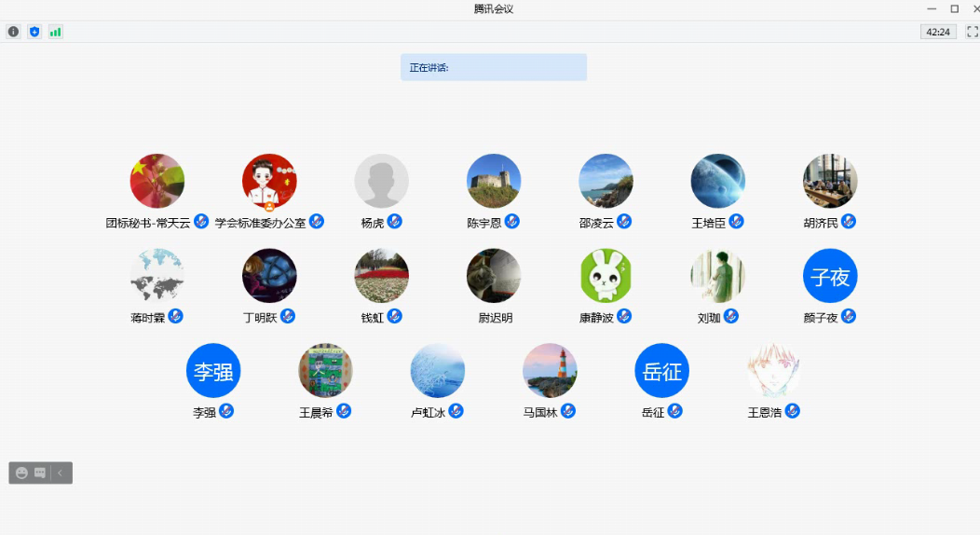980x535 pixels.
Task: Select 团标秘书-常天云's flag avatar
Action: (x=157, y=181)
